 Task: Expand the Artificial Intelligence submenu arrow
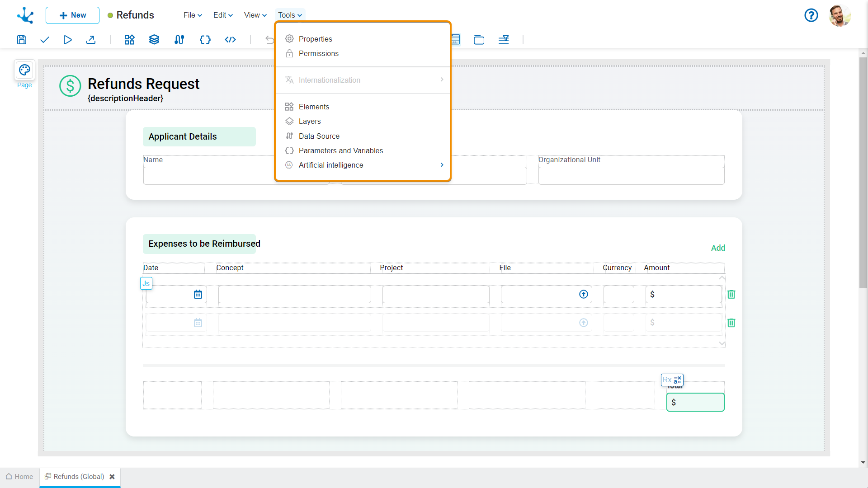point(442,165)
